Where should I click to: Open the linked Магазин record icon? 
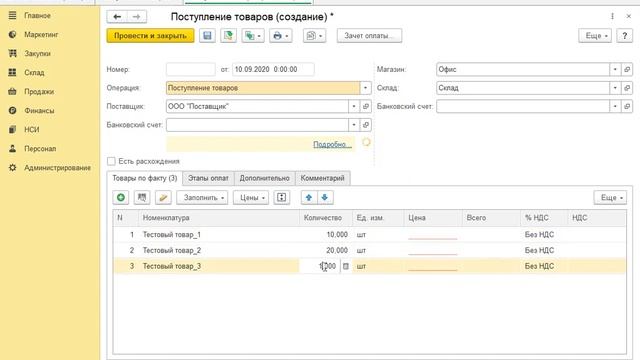627,69
